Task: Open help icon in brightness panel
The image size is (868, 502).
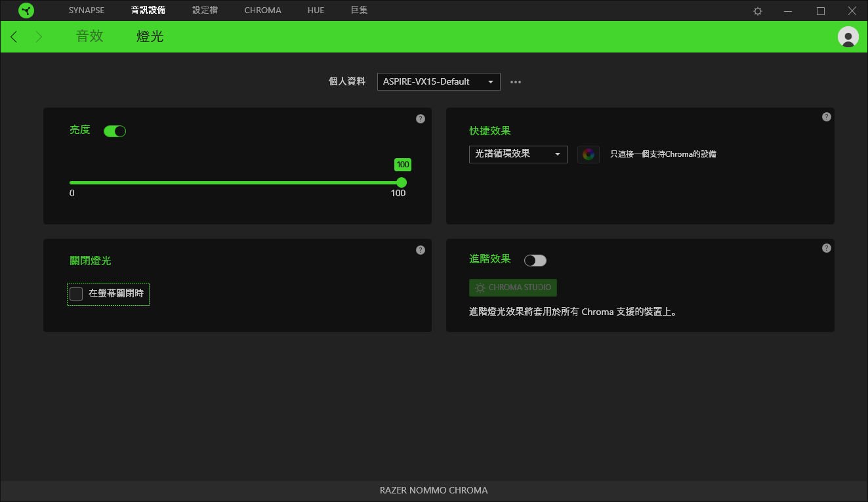Action: click(x=421, y=119)
